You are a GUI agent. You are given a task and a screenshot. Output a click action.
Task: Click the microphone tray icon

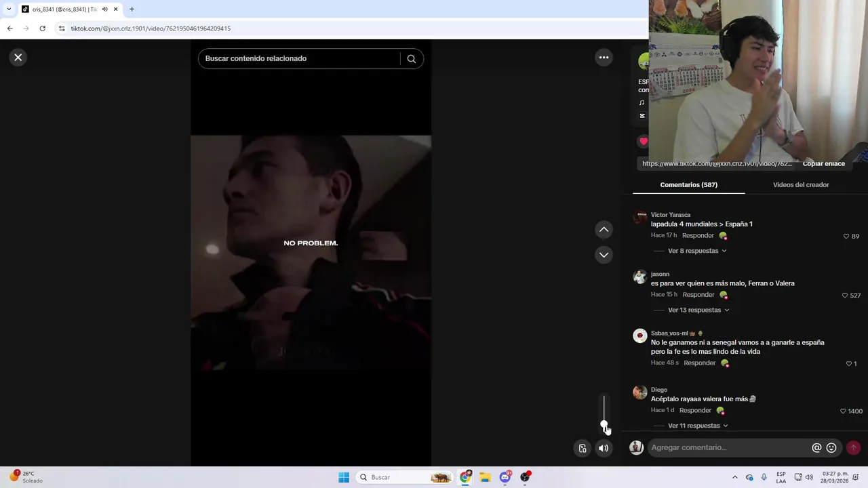point(764,477)
